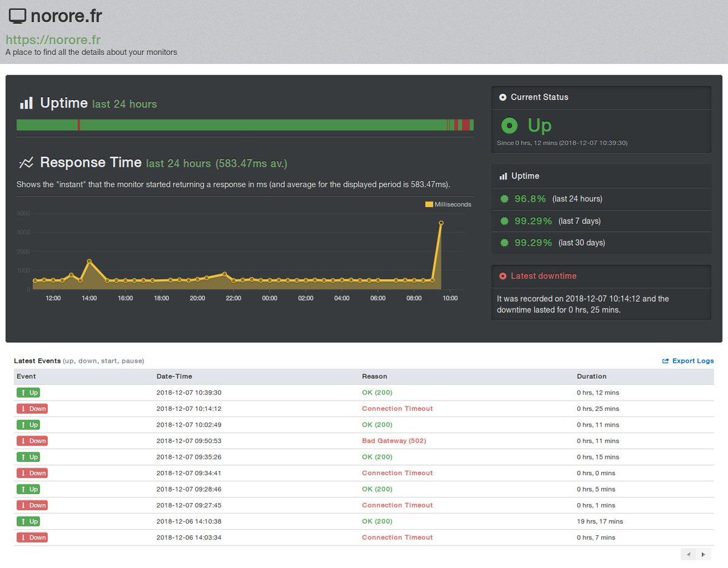Click the Up badge for 2018-12-07 10:39:30
The height and width of the screenshot is (568, 728).
point(29,393)
